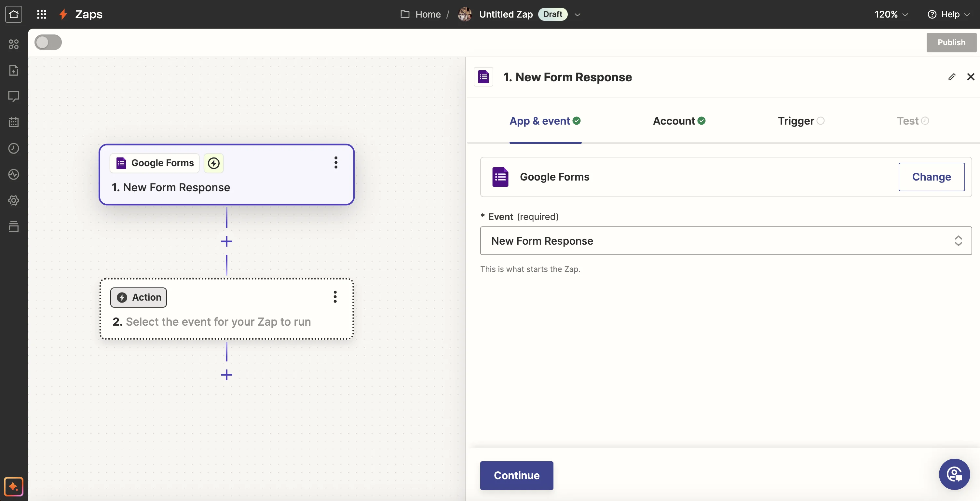Open three-dot menu on the Google Forms step
Image resolution: width=980 pixels, height=501 pixels.
coord(335,162)
